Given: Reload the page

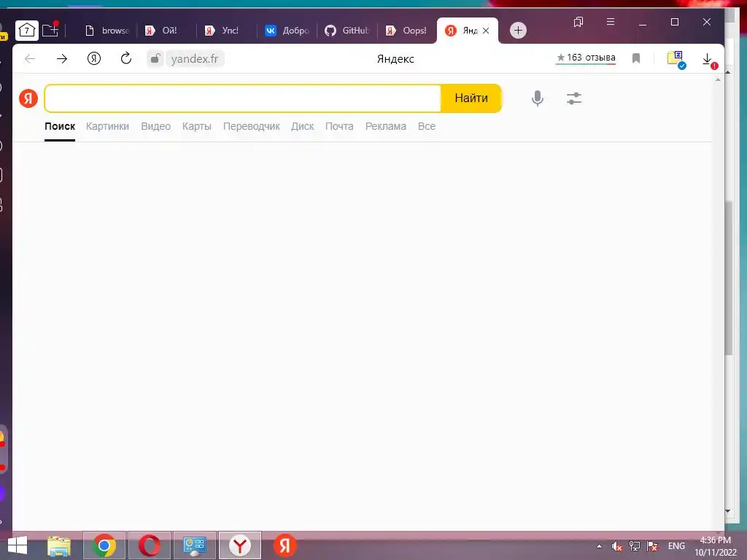Looking at the screenshot, I should click(125, 58).
